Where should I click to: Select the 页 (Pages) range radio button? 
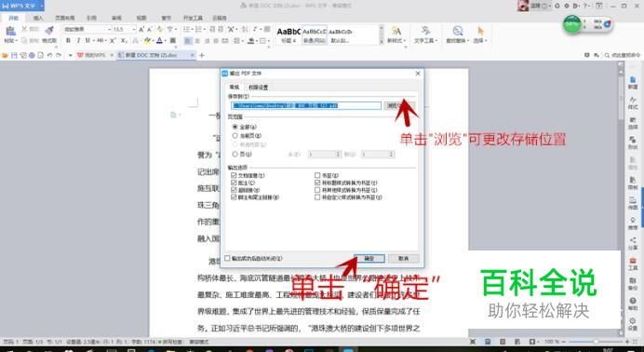tap(235, 154)
